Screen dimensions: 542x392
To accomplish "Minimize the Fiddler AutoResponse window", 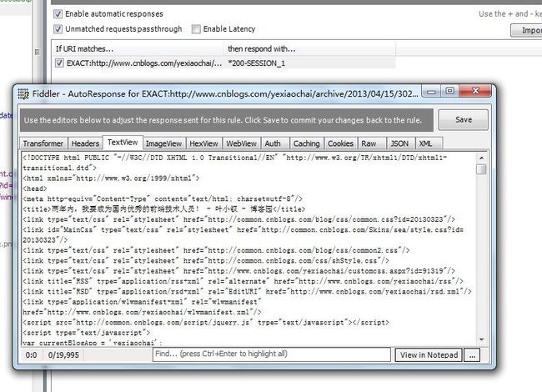I will tap(431, 92).
